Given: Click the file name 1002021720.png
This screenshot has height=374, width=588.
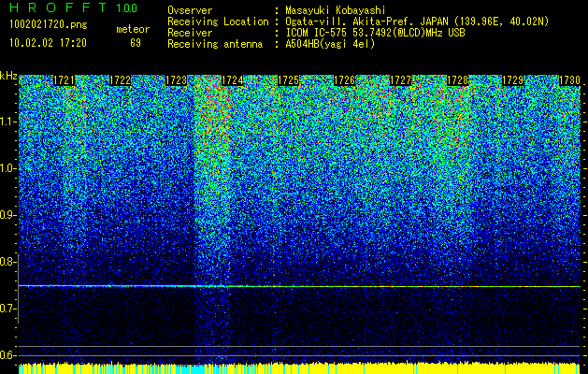Looking at the screenshot, I should (49, 25).
